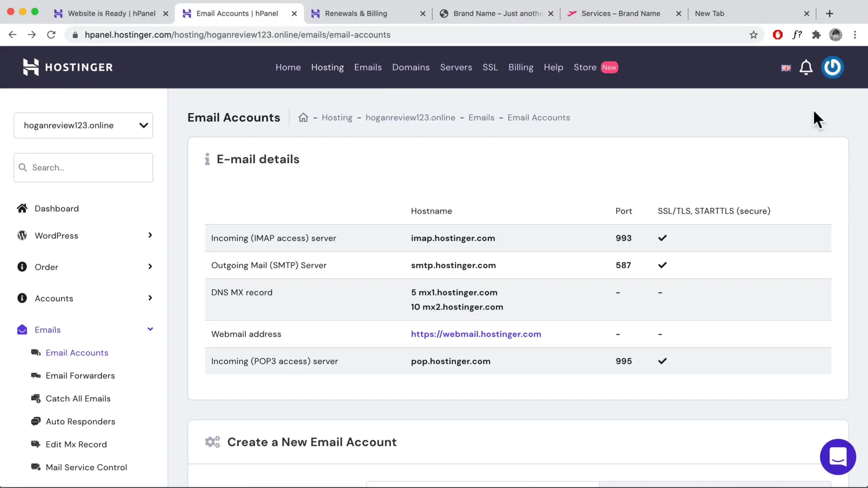Image resolution: width=868 pixels, height=488 pixels.
Task: Click the Dashboard house icon
Action: coord(22,208)
